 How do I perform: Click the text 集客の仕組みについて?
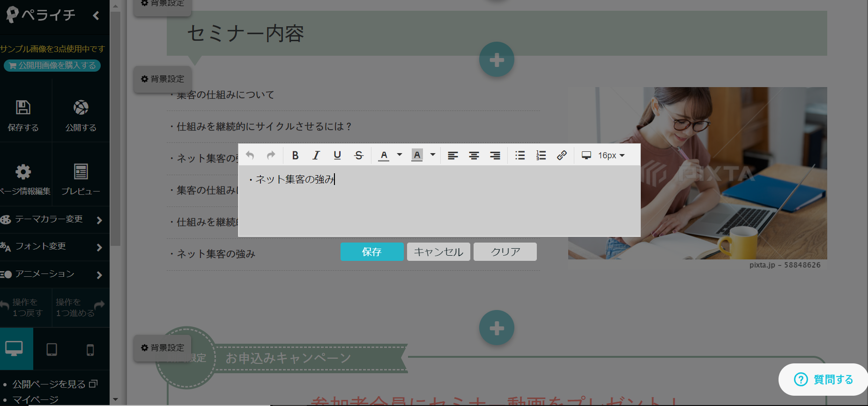coord(225,95)
